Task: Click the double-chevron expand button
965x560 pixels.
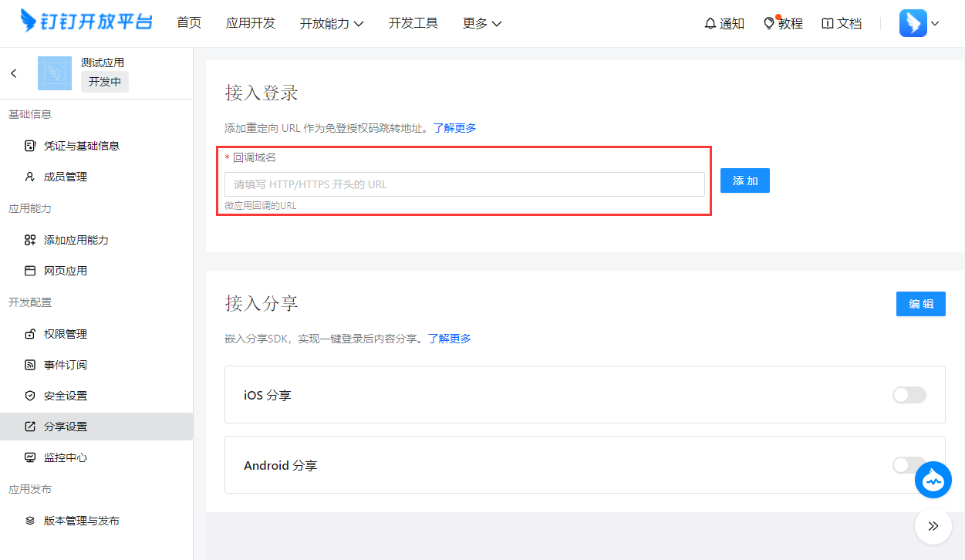Action: pyautogui.click(x=933, y=526)
